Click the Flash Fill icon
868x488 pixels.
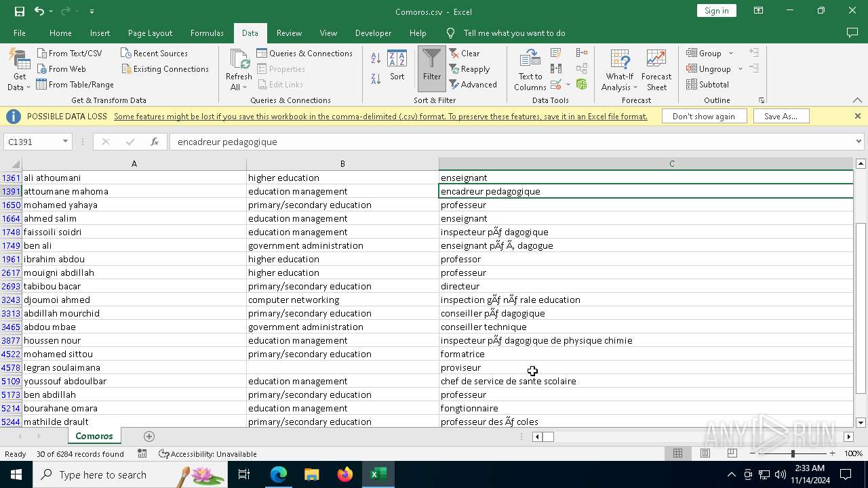tap(556, 53)
